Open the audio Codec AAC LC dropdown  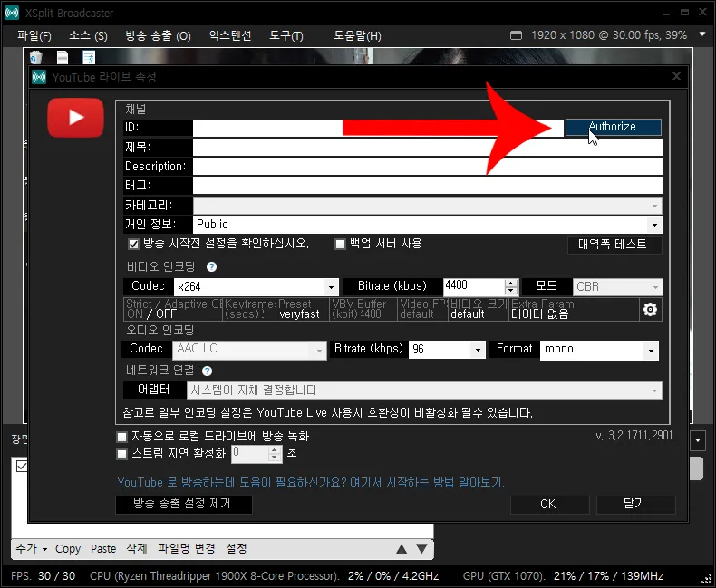[249, 350]
